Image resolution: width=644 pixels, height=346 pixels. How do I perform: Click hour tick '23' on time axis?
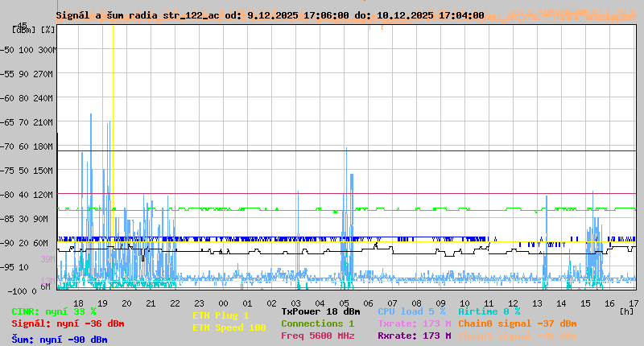tap(199, 303)
